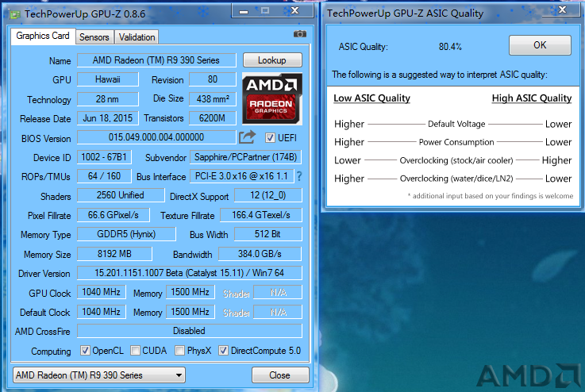Viewport: 585px width, 392px height.
Task: Click the Name field AMD Radeon R9 390
Action: click(156, 60)
